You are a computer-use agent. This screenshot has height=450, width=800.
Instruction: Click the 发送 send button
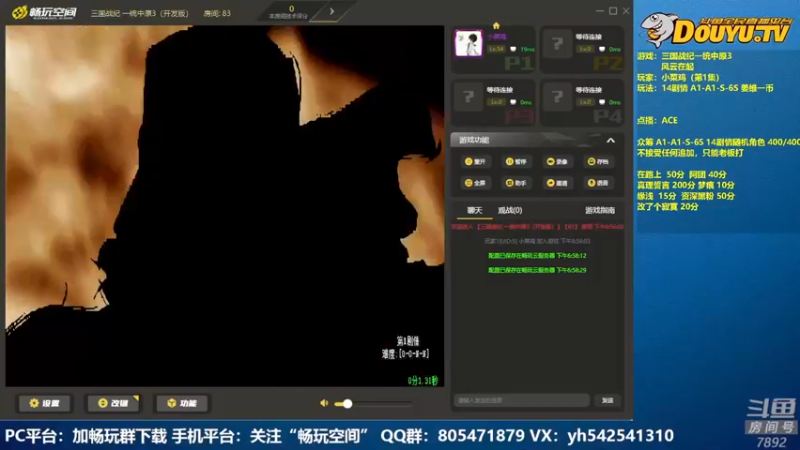pos(607,401)
